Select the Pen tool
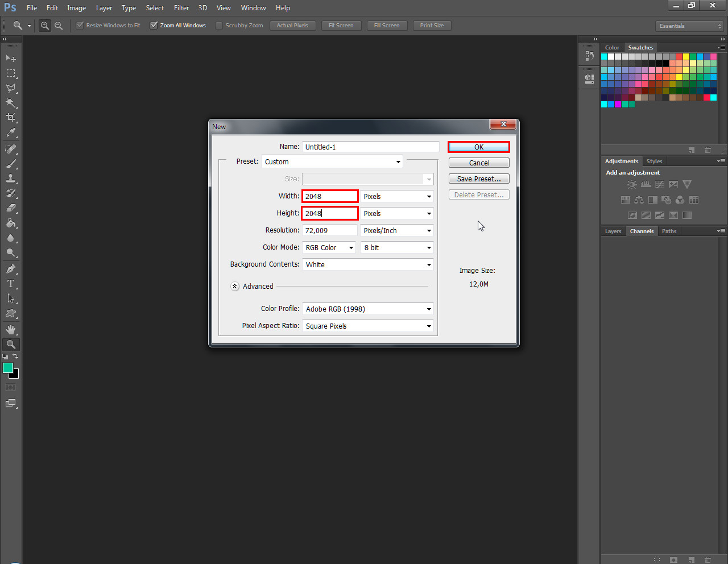Viewport: 728px width, 564px height. point(11,269)
